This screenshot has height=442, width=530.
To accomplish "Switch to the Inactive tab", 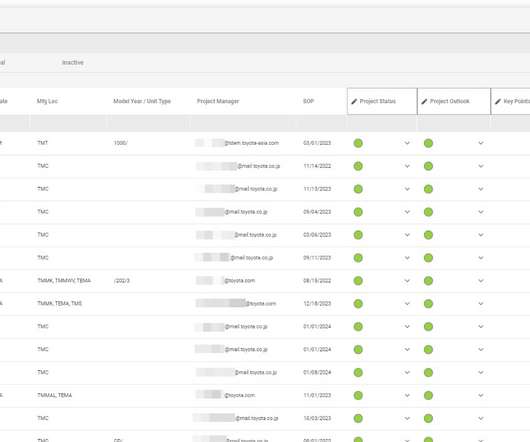I will tap(73, 63).
